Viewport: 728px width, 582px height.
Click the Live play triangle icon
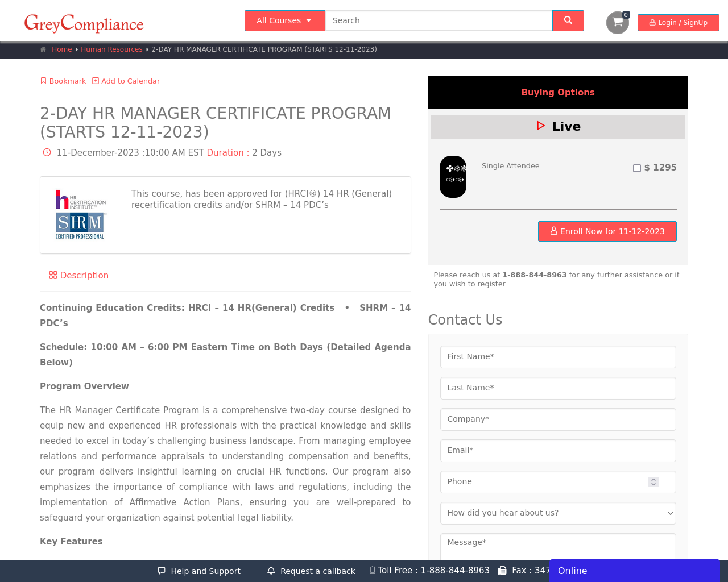pyautogui.click(x=541, y=126)
